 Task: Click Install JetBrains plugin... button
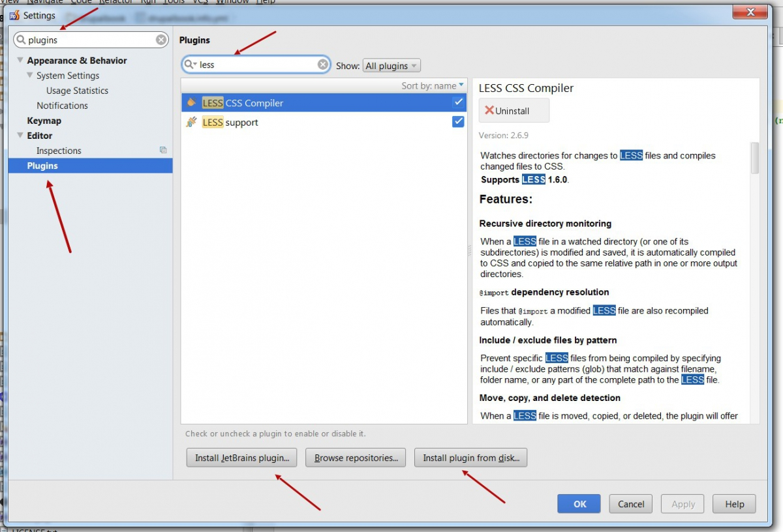[241, 458]
